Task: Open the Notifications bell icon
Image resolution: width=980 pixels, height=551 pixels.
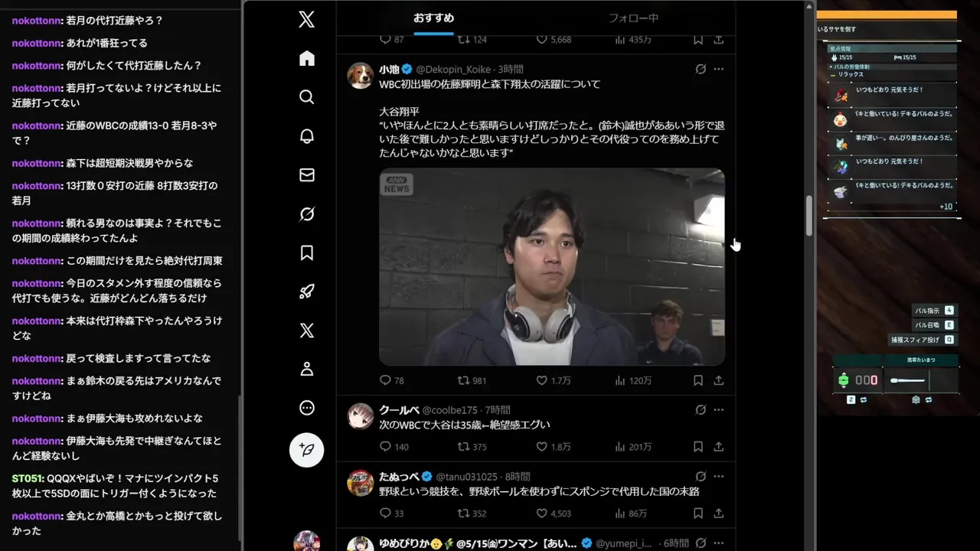Action: (307, 136)
